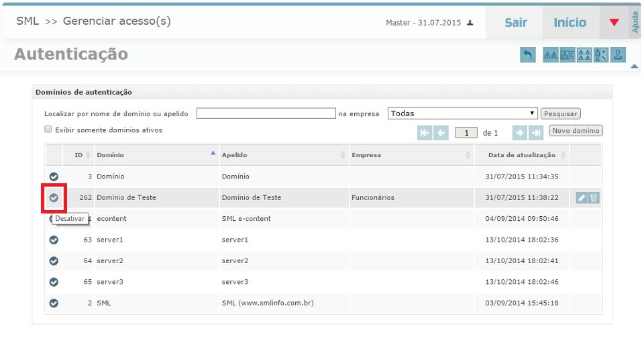Viewport: 644px width, 339px height.
Task: Toggle active status of server2 domain
Action: pos(54,260)
